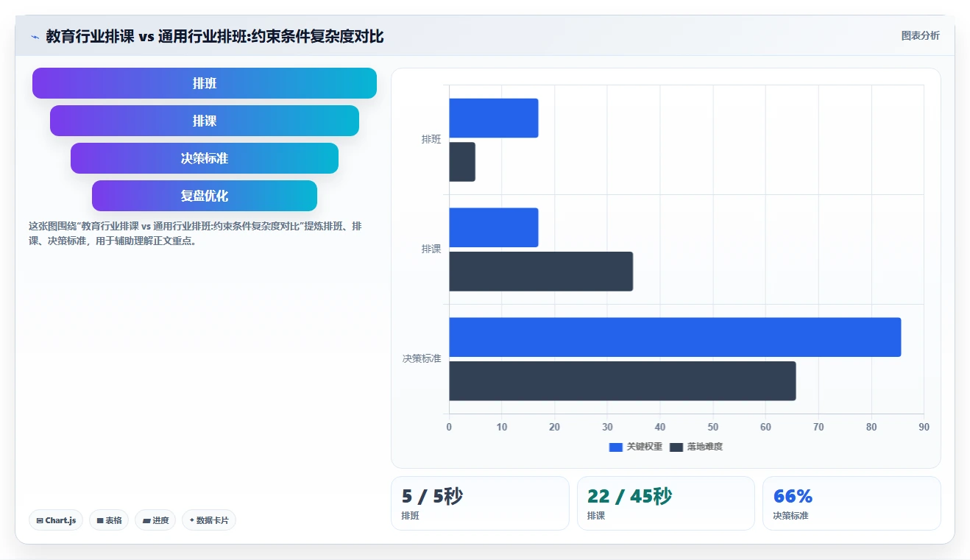The height and width of the screenshot is (560, 970).
Task: Click the blue 关键权重 legend color box
Action: pyautogui.click(x=616, y=447)
